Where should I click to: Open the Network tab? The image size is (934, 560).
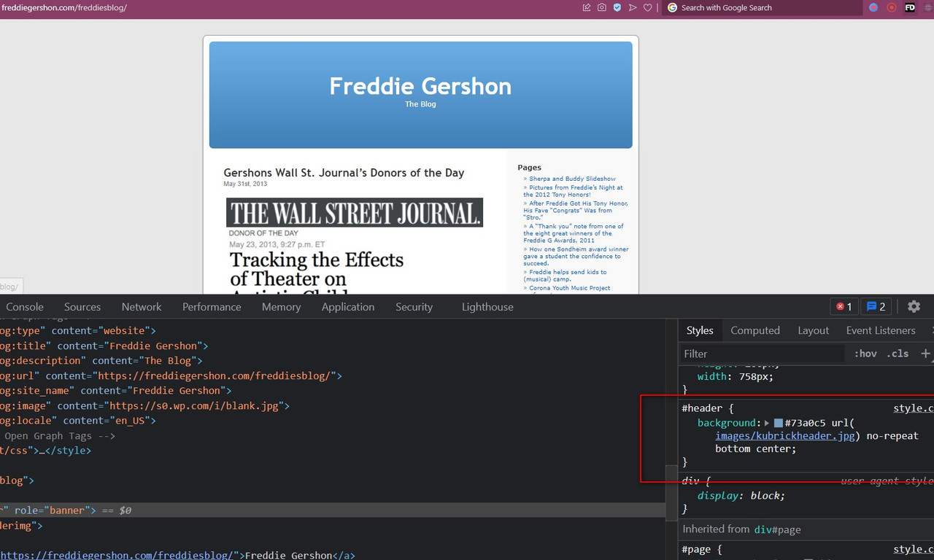[142, 307]
